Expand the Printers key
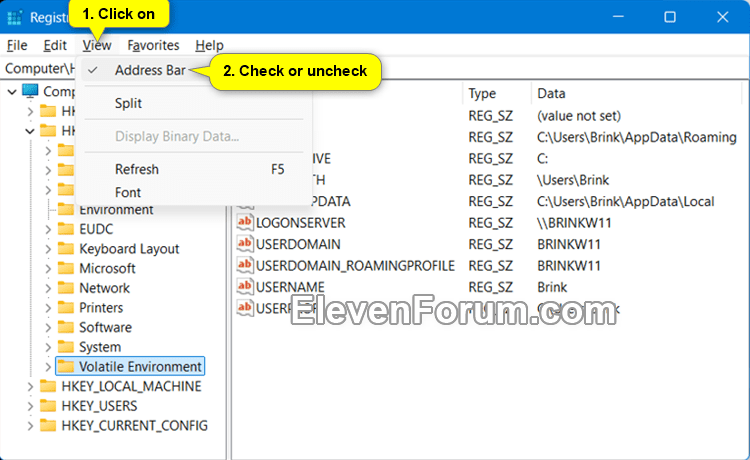Screen dimensions: 750x460 (x=48, y=308)
